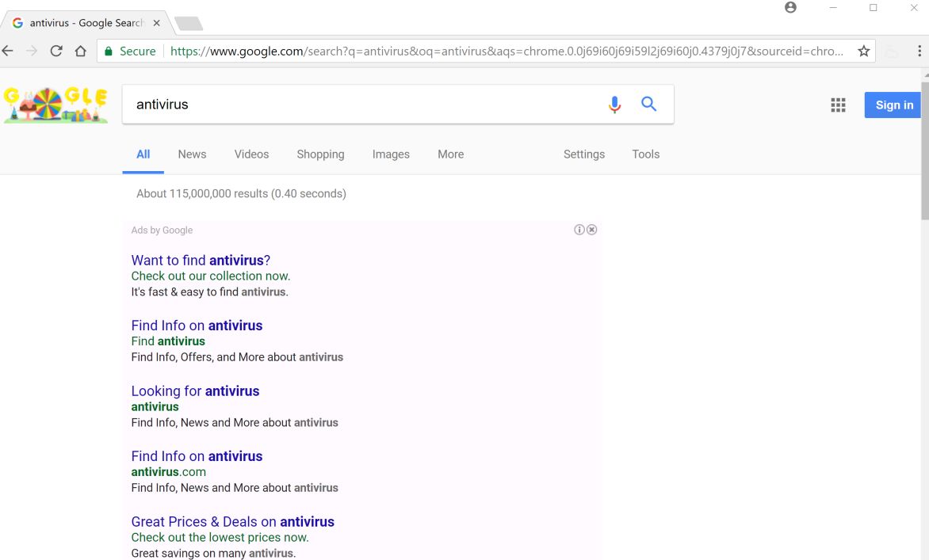Open "Great Prices & Deals on antivirus" link
The height and width of the screenshot is (560, 929).
tap(232, 522)
